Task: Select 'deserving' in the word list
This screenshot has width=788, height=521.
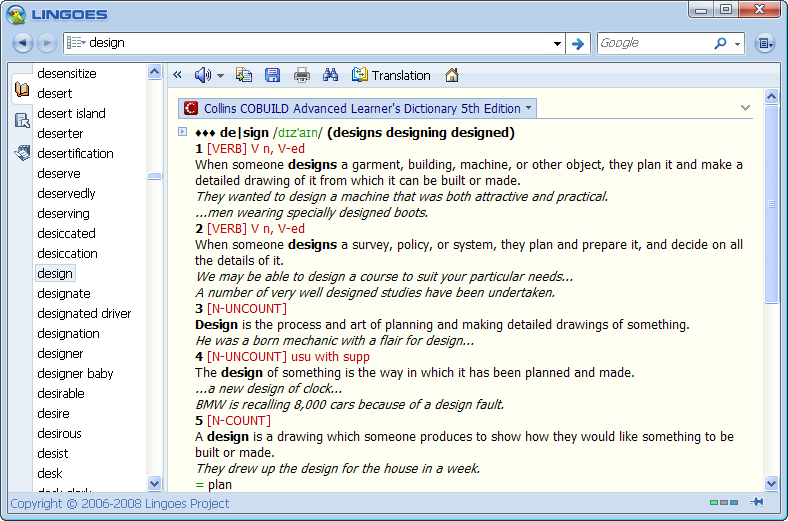Action: tap(63, 214)
